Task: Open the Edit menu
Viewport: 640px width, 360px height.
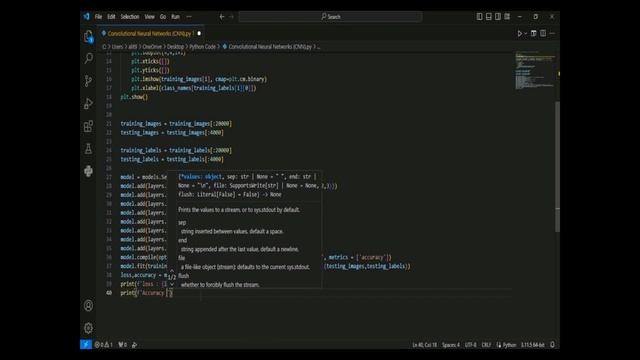Action: (111, 17)
